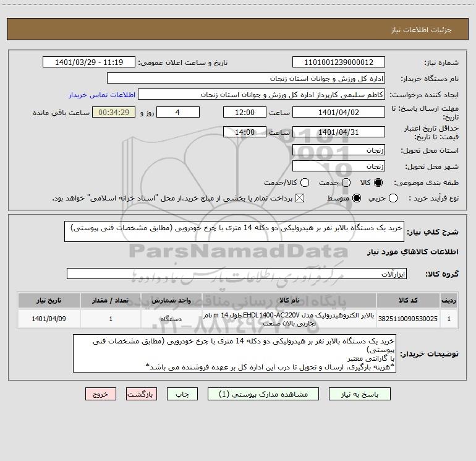Click the پاسخ به نیاز button
476x461 pixels.
(360, 394)
